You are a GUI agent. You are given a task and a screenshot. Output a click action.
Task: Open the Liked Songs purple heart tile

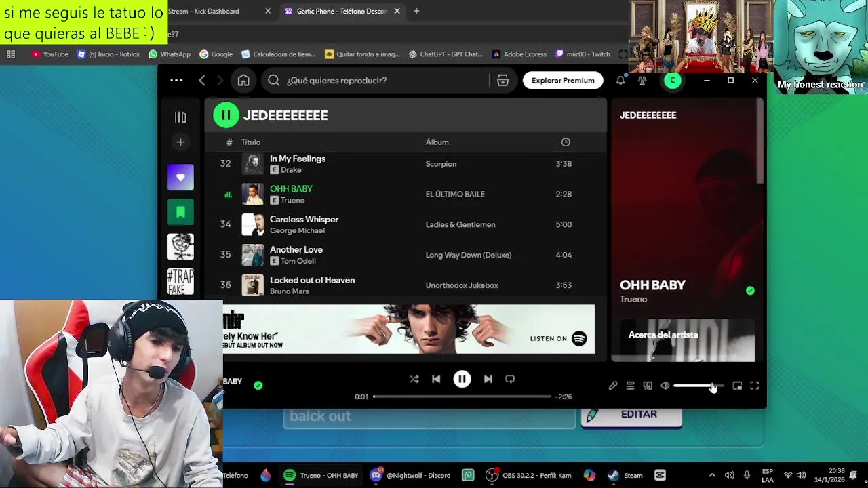pos(180,177)
